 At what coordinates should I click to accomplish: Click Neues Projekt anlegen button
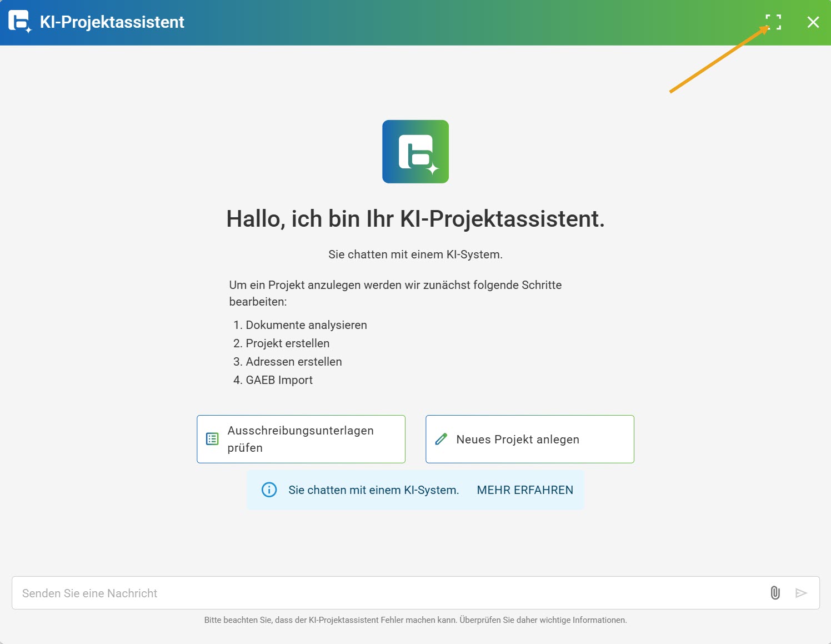pos(530,439)
